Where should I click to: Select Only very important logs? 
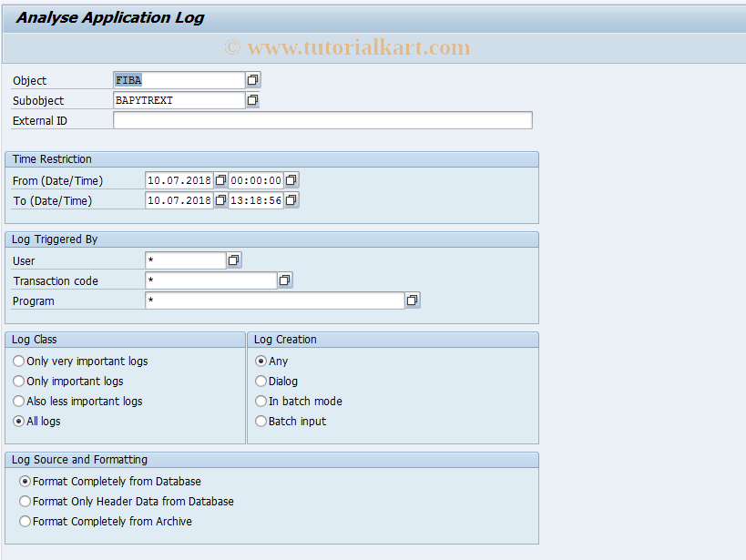click(18, 361)
